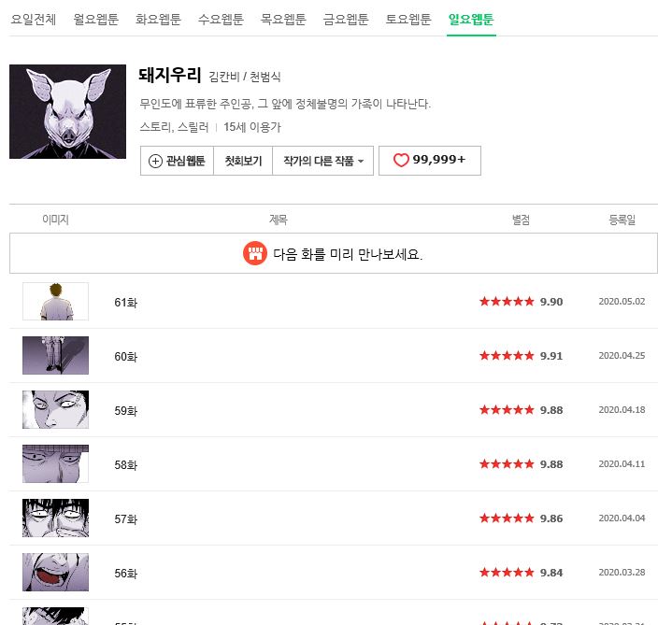Click the author names 김칸비 / 천범식

tap(244, 77)
